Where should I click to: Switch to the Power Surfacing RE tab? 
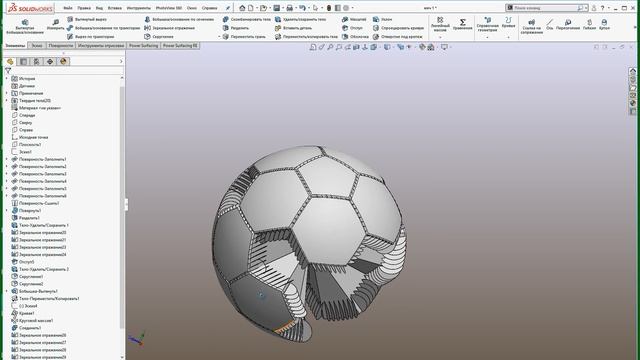180,46
